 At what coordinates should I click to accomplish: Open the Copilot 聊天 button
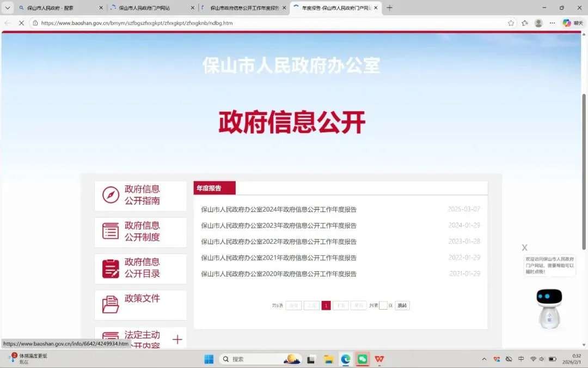click(573, 23)
